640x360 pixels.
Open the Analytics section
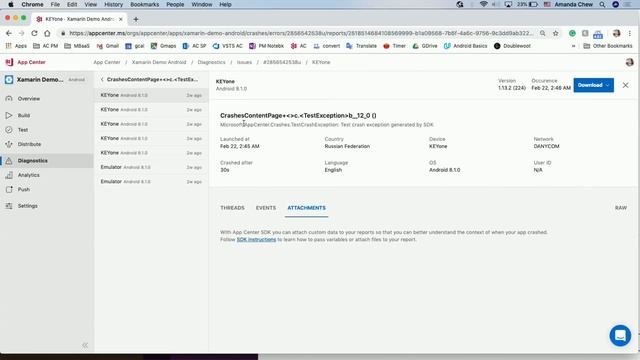29,175
